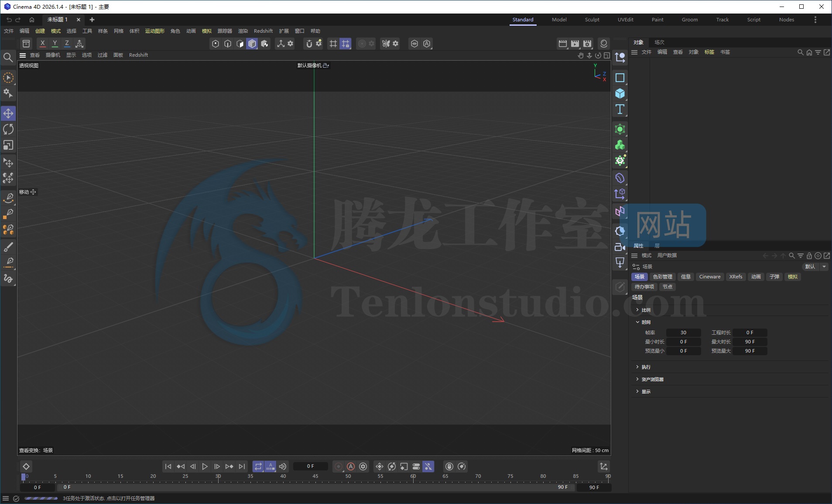Add a Text spline object
Image resolution: width=832 pixels, height=504 pixels.
point(620,109)
